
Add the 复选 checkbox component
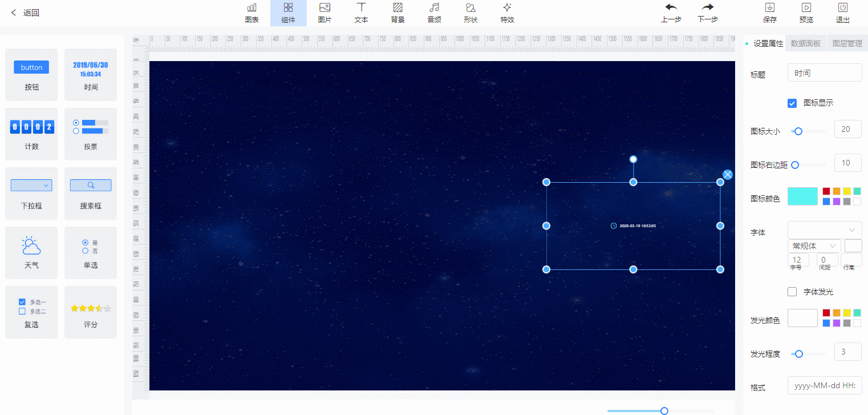pyautogui.click(x=31, y=312)
